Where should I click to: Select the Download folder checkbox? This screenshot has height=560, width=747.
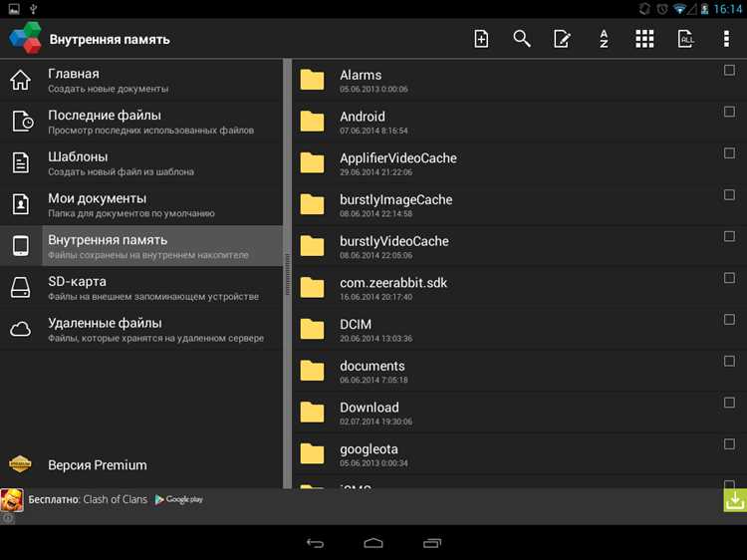[x=729, y=403]
